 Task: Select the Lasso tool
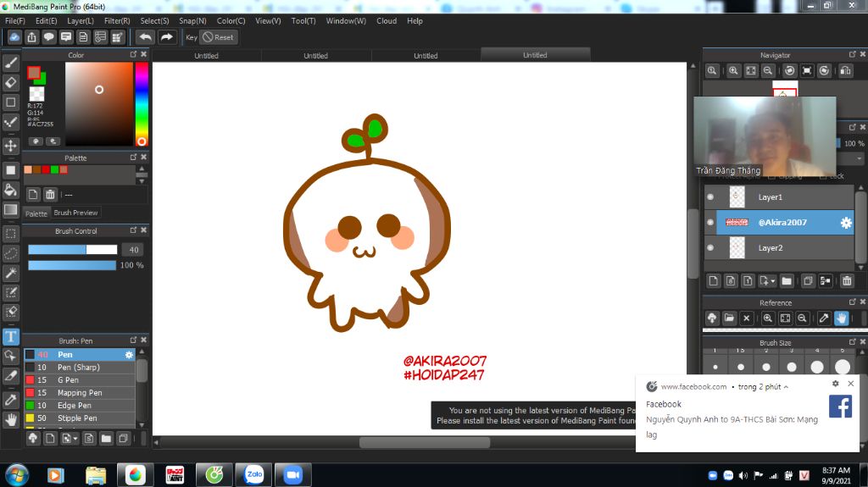point(10,253)
